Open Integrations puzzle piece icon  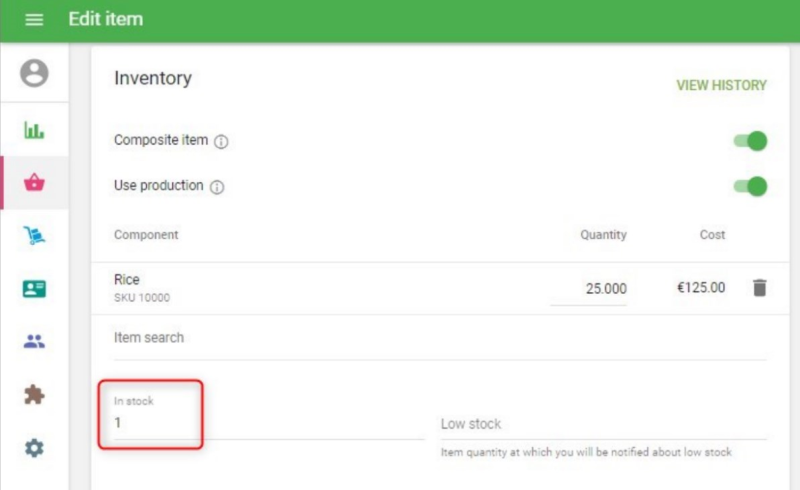point(34,395)
